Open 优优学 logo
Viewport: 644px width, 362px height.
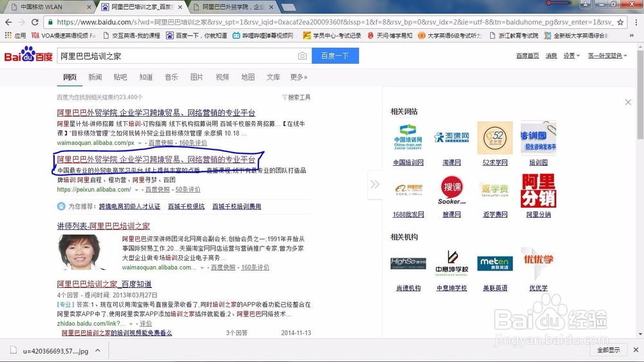[x=538, y=263]
